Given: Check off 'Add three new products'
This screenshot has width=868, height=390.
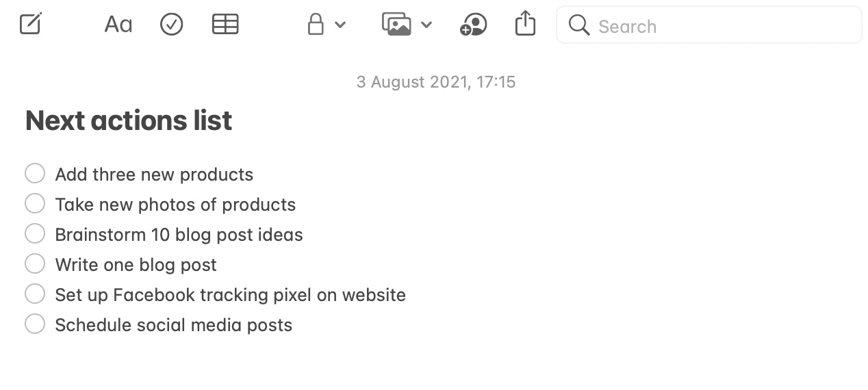Looking at the screenshot, I should coord(35,174).
